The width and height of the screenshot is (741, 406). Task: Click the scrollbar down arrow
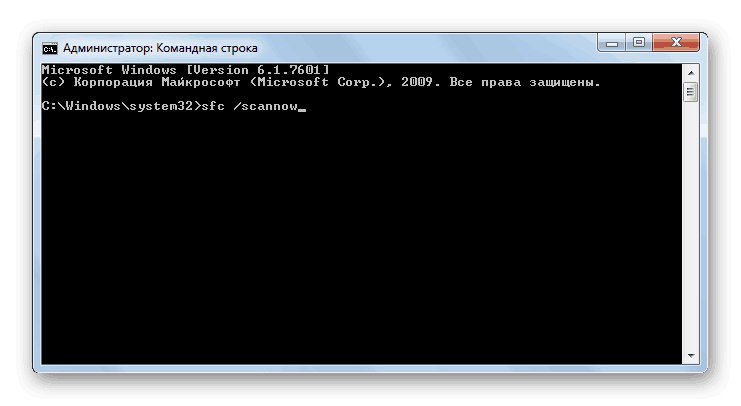click(691, 355)
